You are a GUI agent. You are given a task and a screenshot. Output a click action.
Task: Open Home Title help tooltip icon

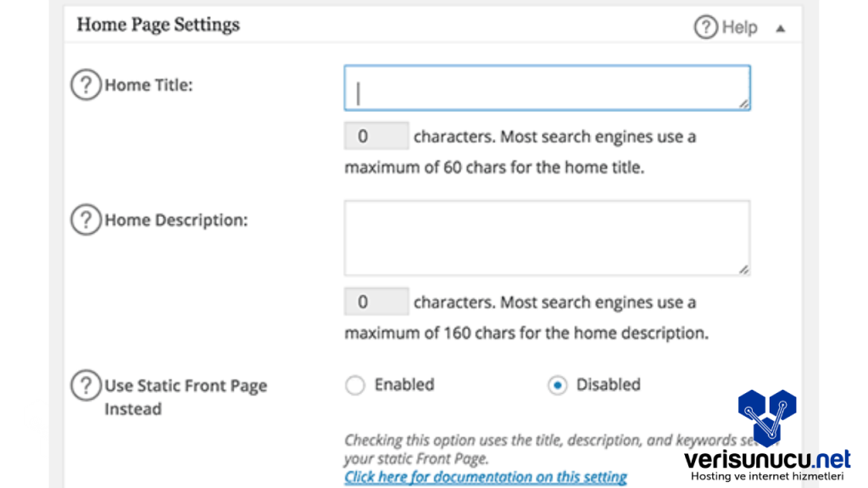(86, 86)
